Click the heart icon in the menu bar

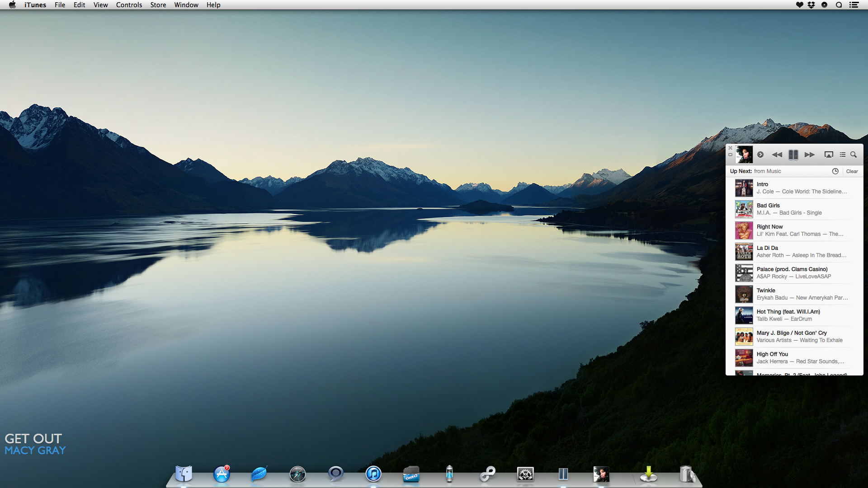point(799,5)
